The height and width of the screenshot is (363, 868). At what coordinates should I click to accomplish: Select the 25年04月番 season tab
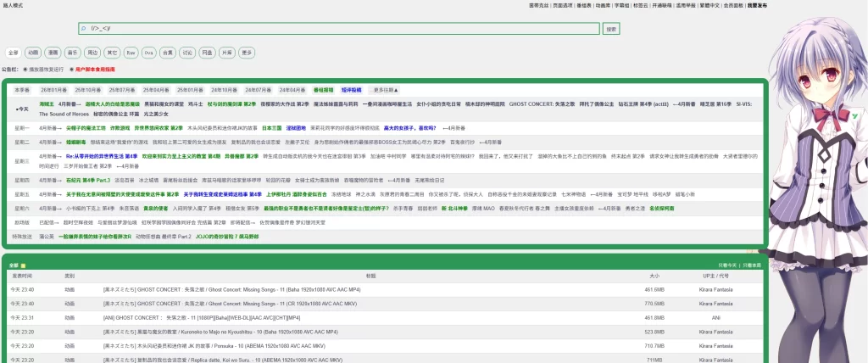[x=156, y=90]
